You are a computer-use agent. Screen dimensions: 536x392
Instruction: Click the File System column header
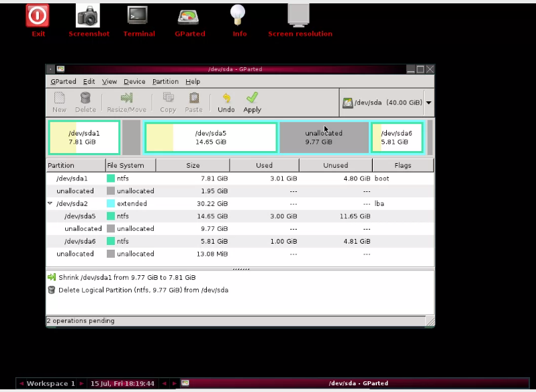[130, 165]
